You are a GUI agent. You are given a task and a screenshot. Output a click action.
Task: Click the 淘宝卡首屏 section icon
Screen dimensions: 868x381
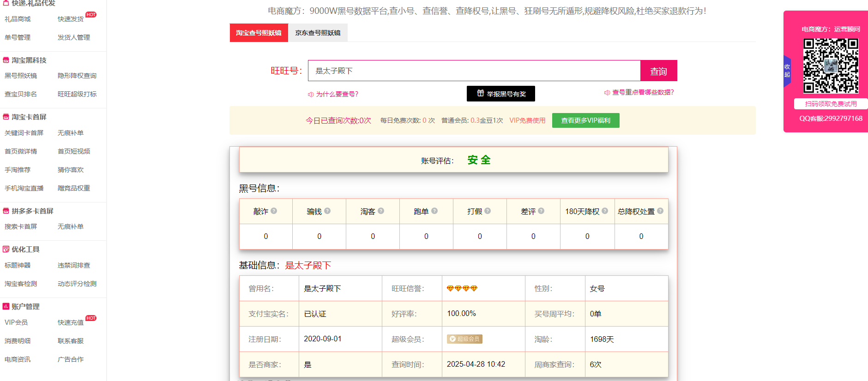[x=6, y=117]
